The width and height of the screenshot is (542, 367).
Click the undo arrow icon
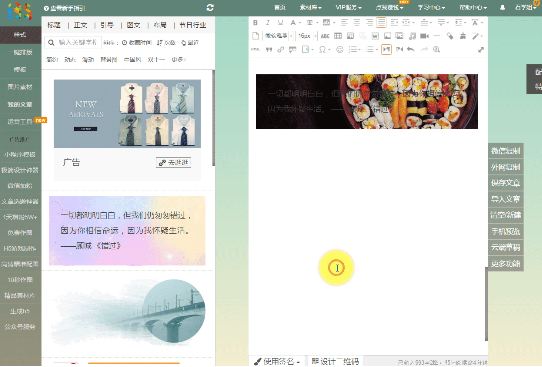click(x=411, y=49)
